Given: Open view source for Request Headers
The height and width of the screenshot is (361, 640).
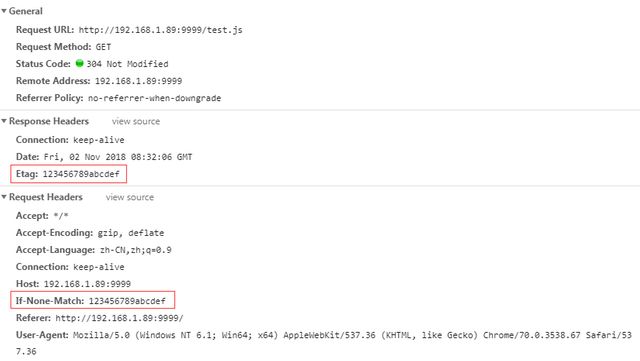Looking at the screenshot, I should (x=130, y=197).
